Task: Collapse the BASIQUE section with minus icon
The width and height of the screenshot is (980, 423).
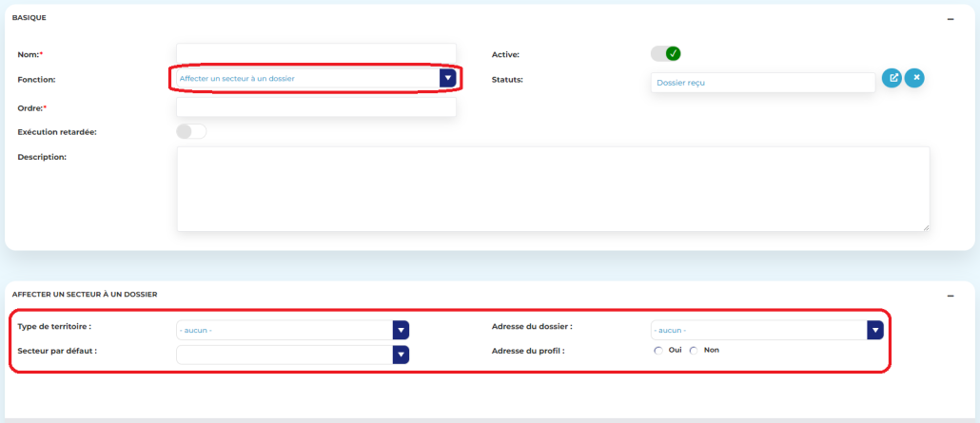Action: [950, 19]
